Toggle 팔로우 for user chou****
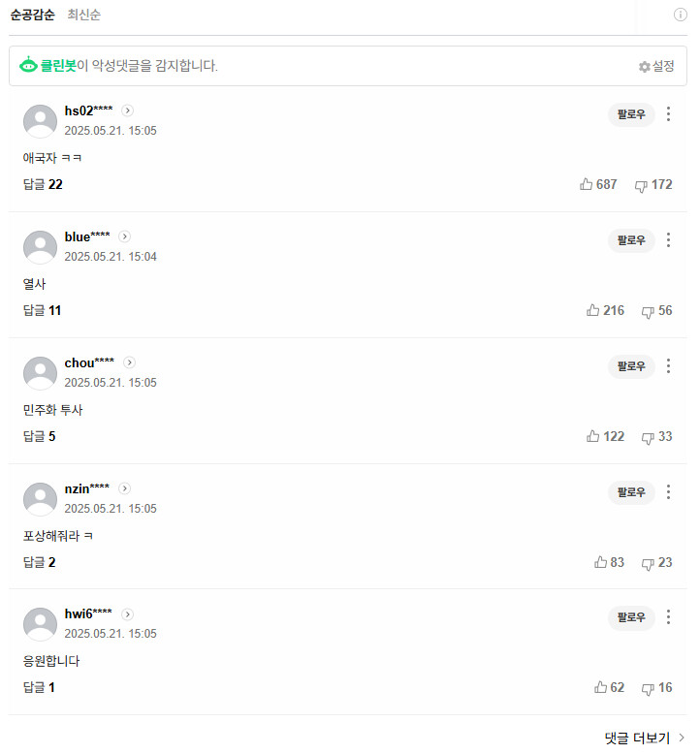Image resolution: width=700 pixels, height=754 pixels. pyautogui.click(x=631, y=366)
